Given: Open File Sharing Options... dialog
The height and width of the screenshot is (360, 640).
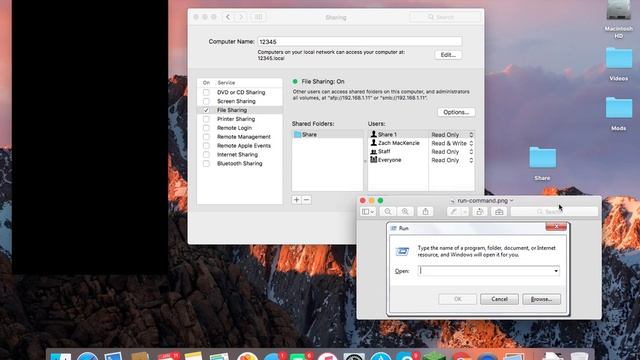Looking at the screenshot, I should [456, 112].
